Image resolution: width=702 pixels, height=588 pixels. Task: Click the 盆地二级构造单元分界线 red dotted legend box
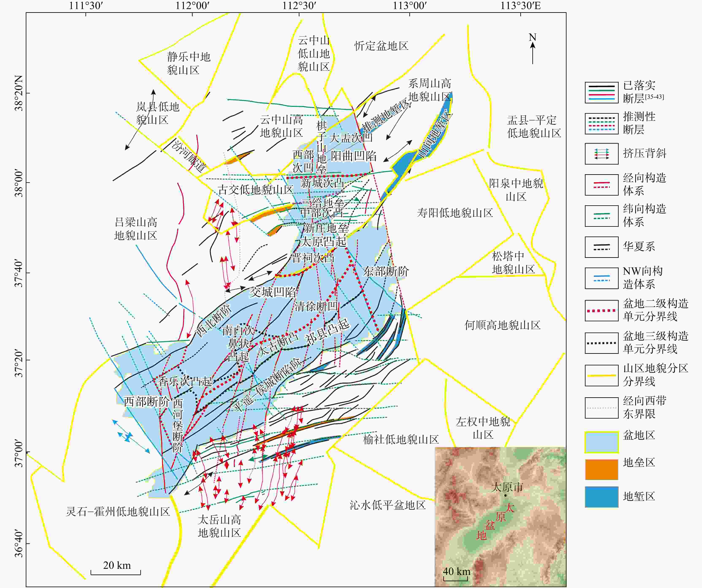[x=601, y=311]
